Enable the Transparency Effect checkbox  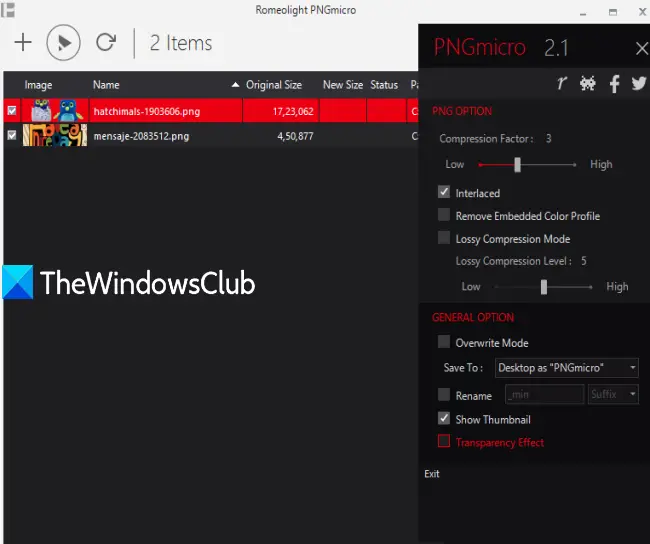(x=444, y=441)
